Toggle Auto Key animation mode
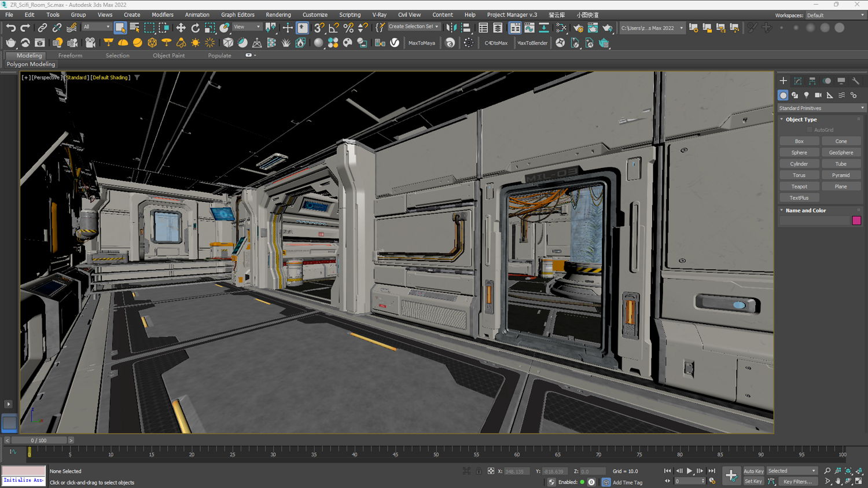 click(x=753, y=471)
